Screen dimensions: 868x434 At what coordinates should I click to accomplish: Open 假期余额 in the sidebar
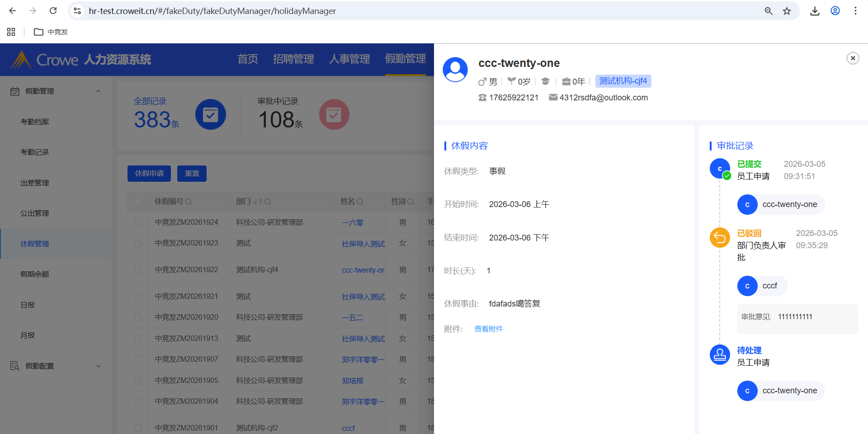[x=35, y=274]
